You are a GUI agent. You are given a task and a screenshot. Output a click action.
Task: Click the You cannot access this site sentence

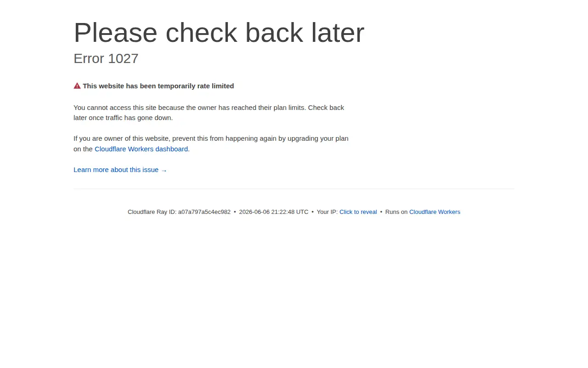click(x=209, y=108)
